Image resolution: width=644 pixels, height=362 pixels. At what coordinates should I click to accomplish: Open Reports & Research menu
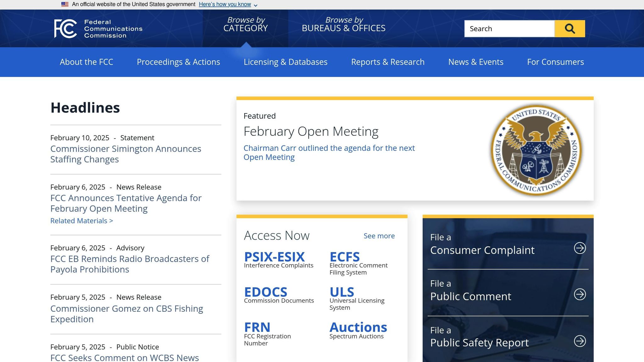tap(388, 62)
